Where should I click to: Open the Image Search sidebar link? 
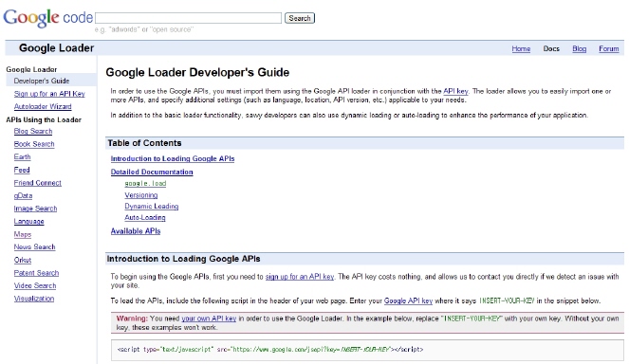pyautogui.click(x=35, y=209)
